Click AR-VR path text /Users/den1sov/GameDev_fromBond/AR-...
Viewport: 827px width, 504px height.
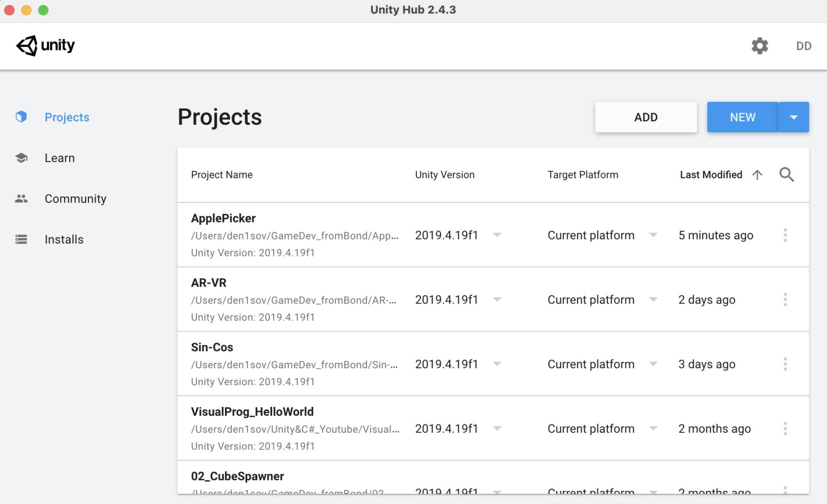click(x=294, y=301)
